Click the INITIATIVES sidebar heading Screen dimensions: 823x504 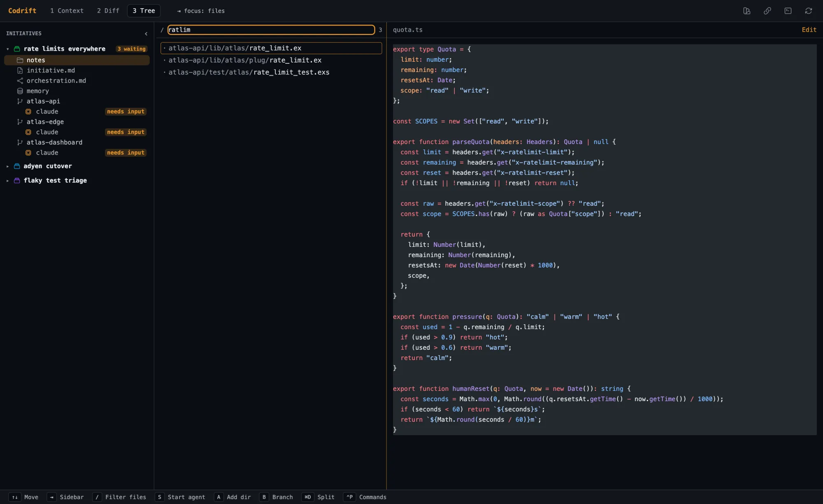24,33
